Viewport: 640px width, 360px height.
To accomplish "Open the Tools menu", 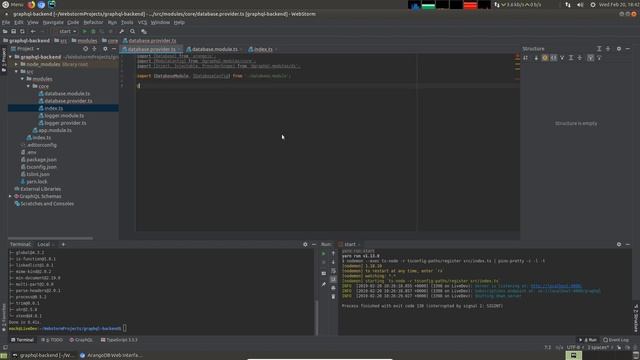I will (127, 22).
